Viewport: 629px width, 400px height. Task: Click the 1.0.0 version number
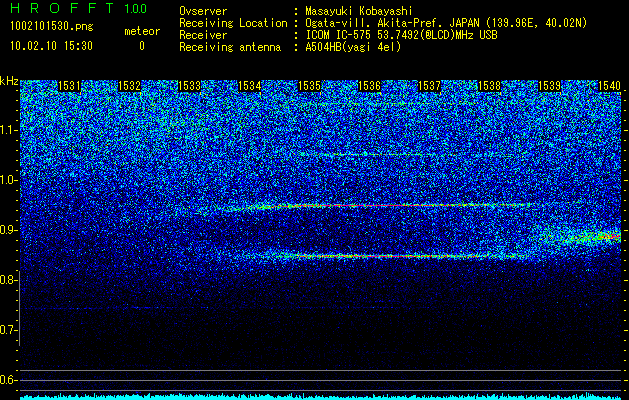click(x=136, y=8)
